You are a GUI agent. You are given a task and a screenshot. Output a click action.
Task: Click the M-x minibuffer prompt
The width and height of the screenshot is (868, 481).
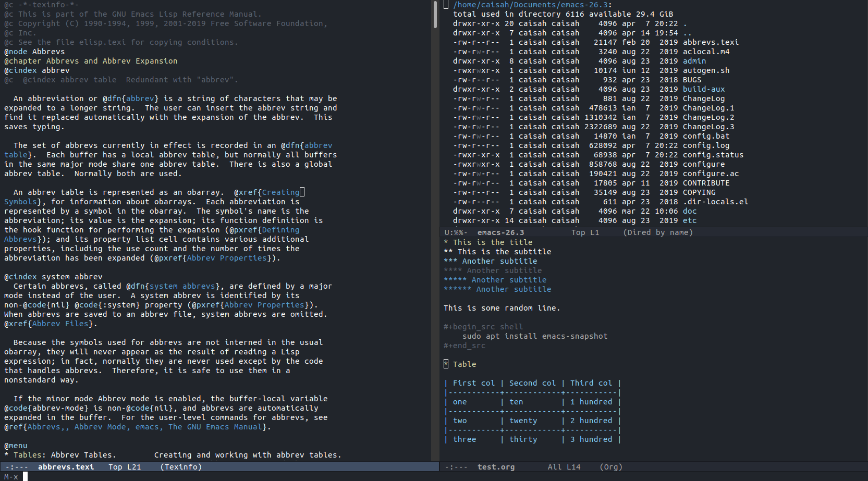click(11, 477)
